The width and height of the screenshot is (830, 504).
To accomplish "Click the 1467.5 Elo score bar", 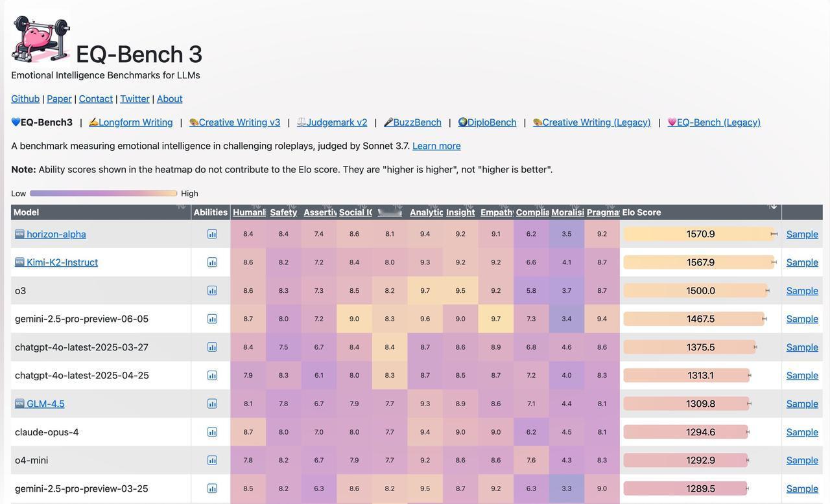I will (x=695, y=319).
